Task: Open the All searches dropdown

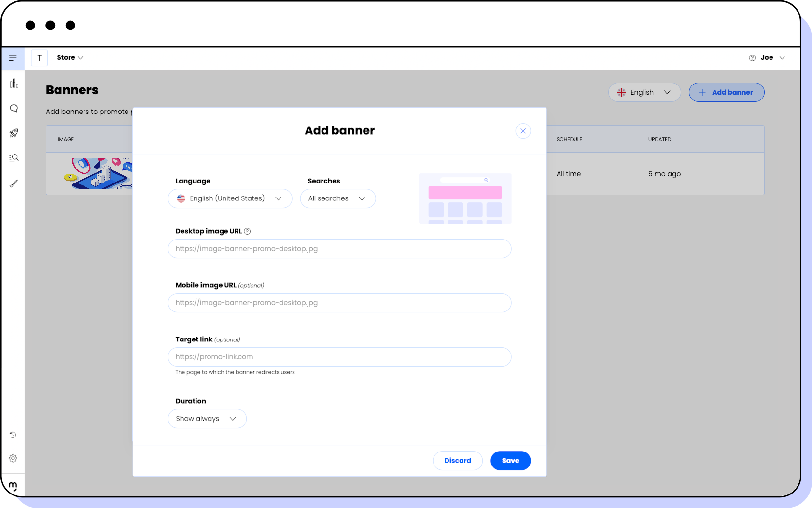Action: 338,198
